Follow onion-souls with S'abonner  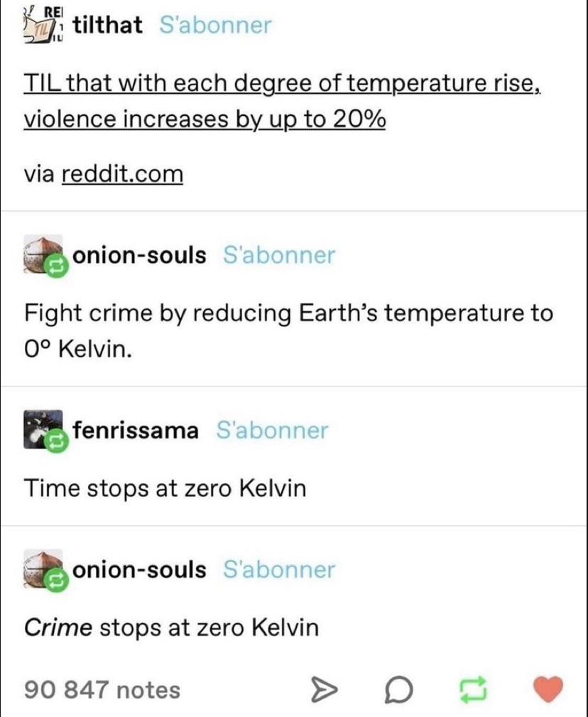click(278, 255)
